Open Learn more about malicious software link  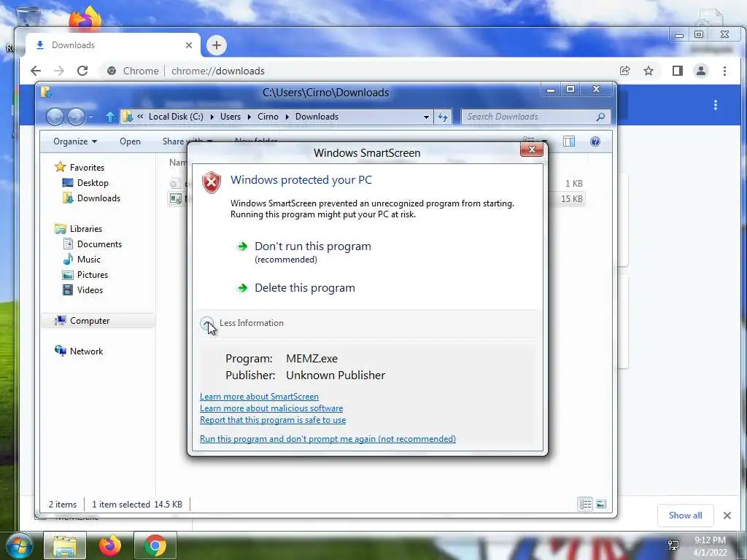coord(271,408)
